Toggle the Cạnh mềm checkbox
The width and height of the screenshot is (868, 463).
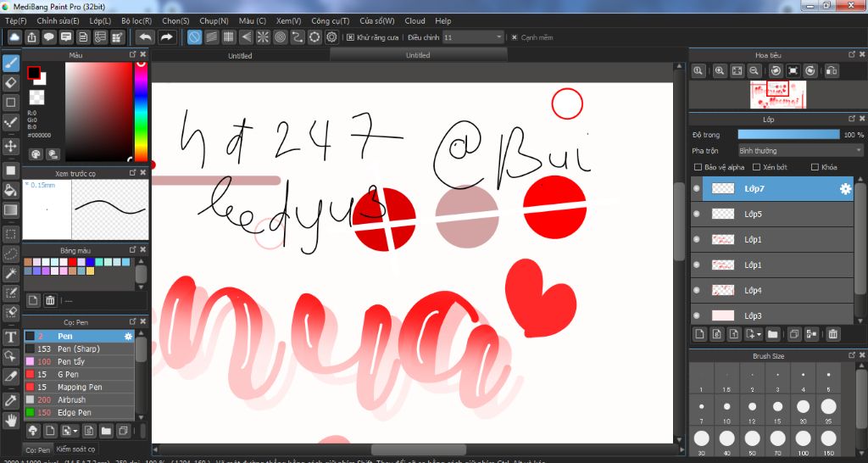(x=515, y=37)
